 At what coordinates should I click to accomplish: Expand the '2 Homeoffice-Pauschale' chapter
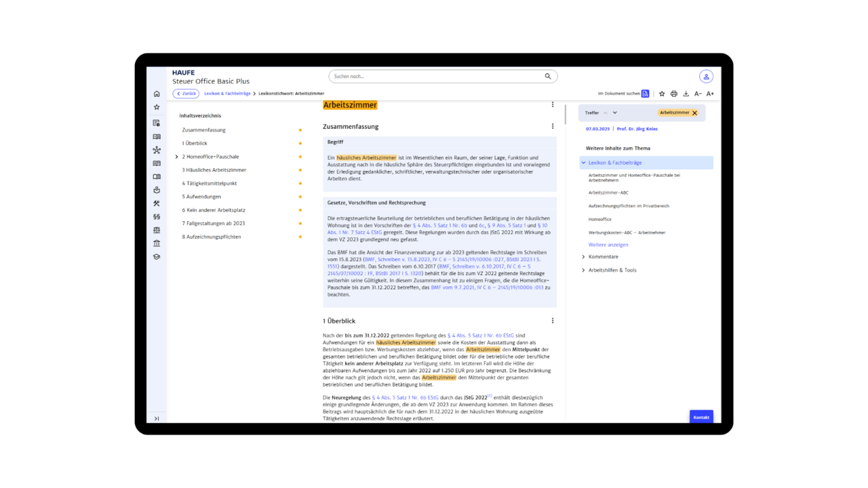pyautogui.click(x=177, y=157)
